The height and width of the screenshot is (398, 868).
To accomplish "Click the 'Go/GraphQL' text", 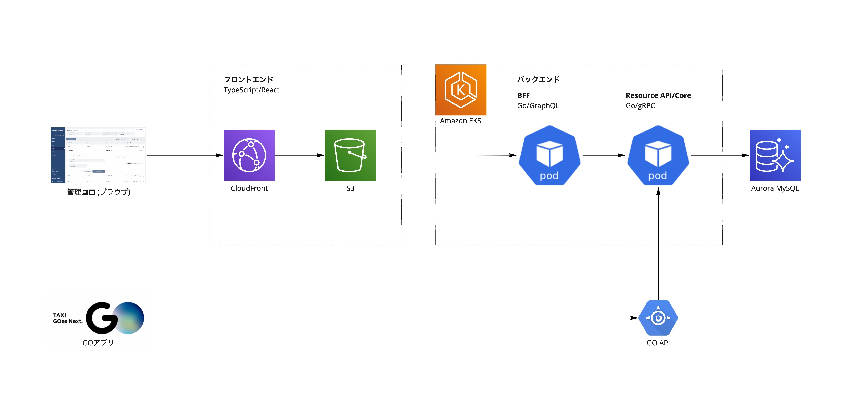I will click(538, 106).
